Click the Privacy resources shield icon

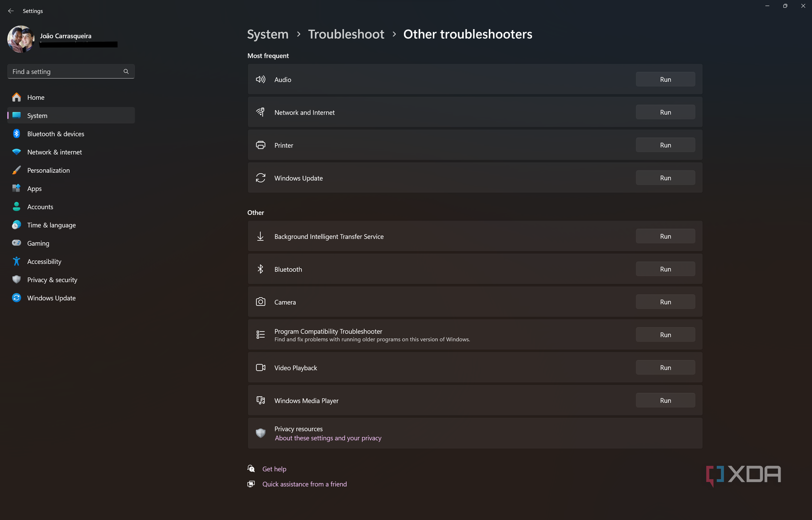pos(261,433)
